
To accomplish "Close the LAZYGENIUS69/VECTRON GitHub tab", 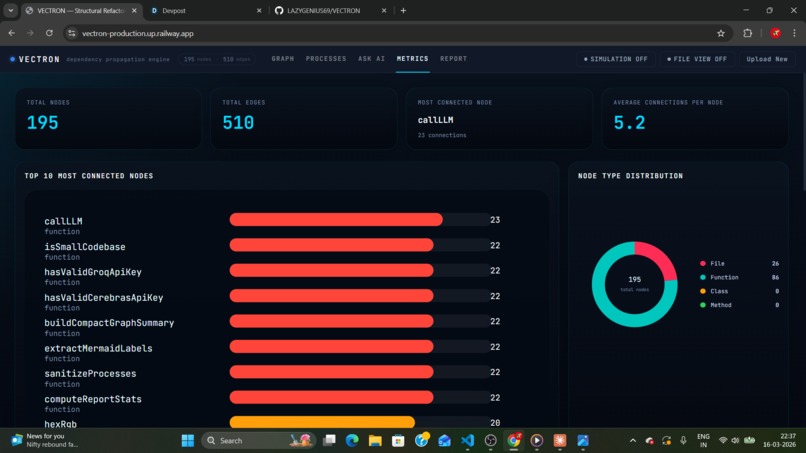I will (x=383, y=11).
